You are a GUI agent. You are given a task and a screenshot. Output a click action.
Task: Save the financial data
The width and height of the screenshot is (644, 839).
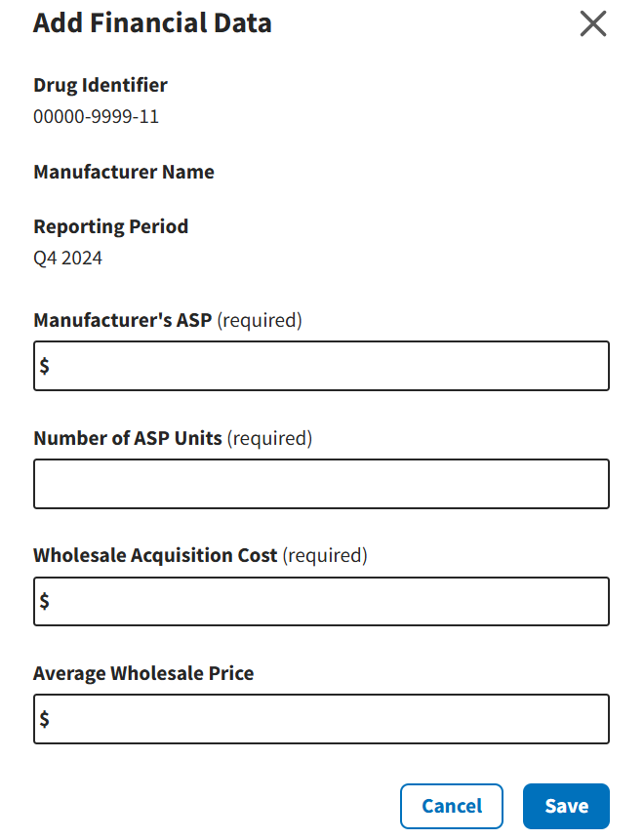(566, 806)
